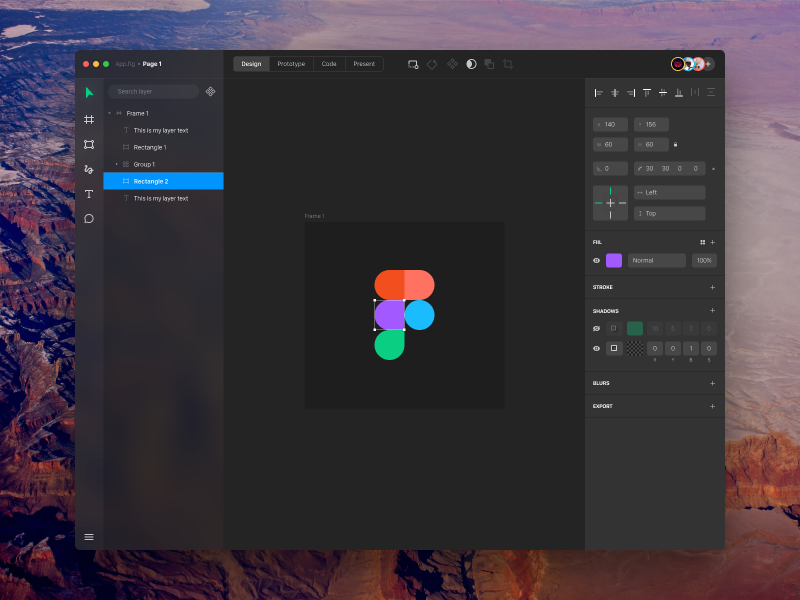The image size is (800, 600).
Task: Switch to the Prototype tab
Action: tap(291, 64)
